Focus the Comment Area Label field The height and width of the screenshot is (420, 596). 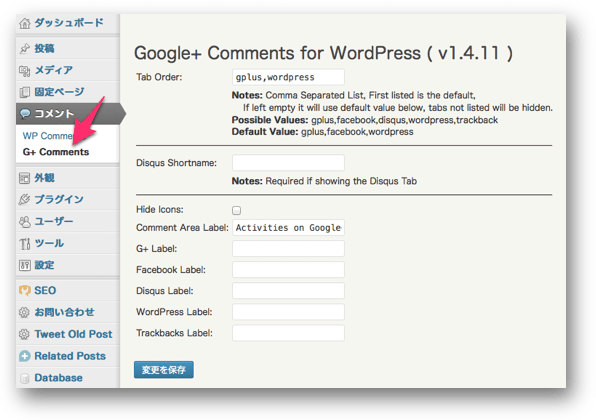[288, 228]
